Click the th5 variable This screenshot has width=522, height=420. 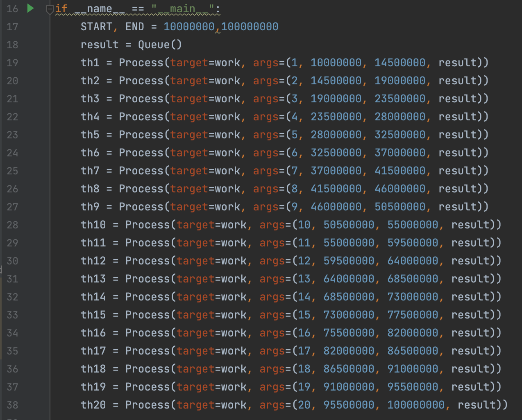pyautogui.click(x=90, y=135)
